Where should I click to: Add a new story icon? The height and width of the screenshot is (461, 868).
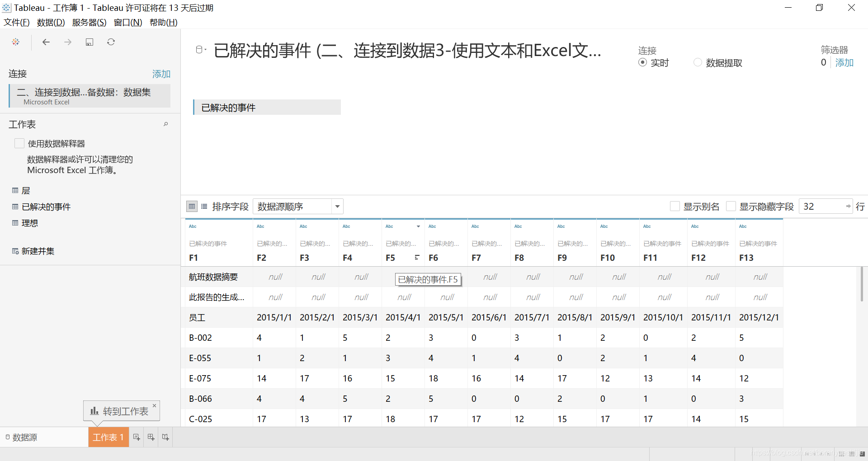tap(165, 437)
